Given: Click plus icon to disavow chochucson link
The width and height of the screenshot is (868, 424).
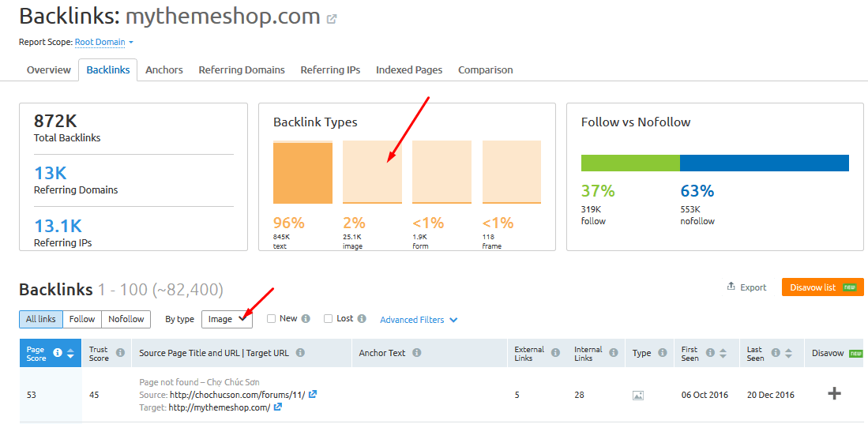Looking at the screenshot, I should click(834, 393).
